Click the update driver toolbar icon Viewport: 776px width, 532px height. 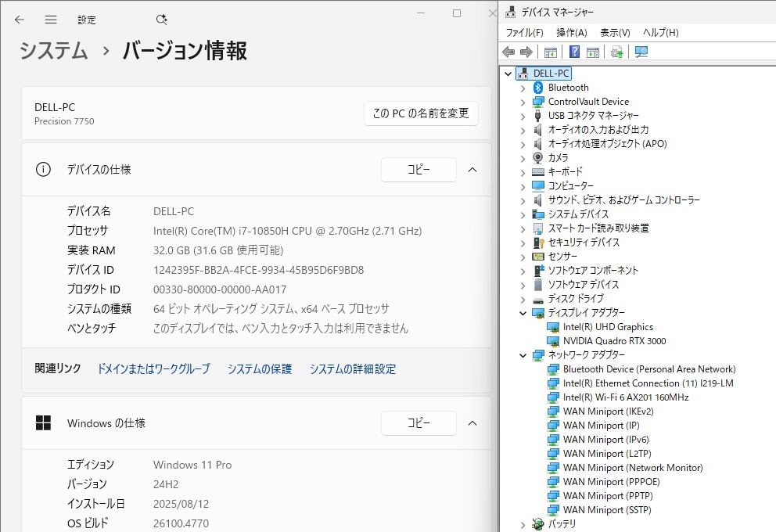617,52
